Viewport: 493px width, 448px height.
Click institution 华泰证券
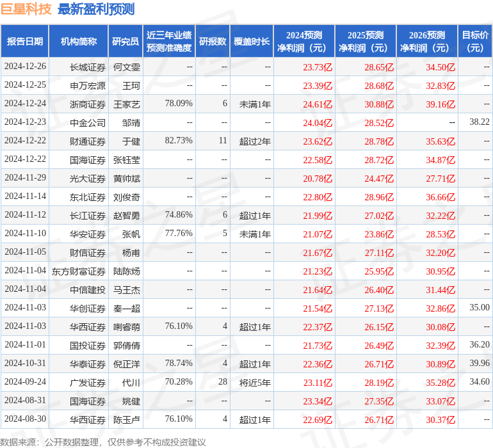pyautogui.click(x=88, y=364)
